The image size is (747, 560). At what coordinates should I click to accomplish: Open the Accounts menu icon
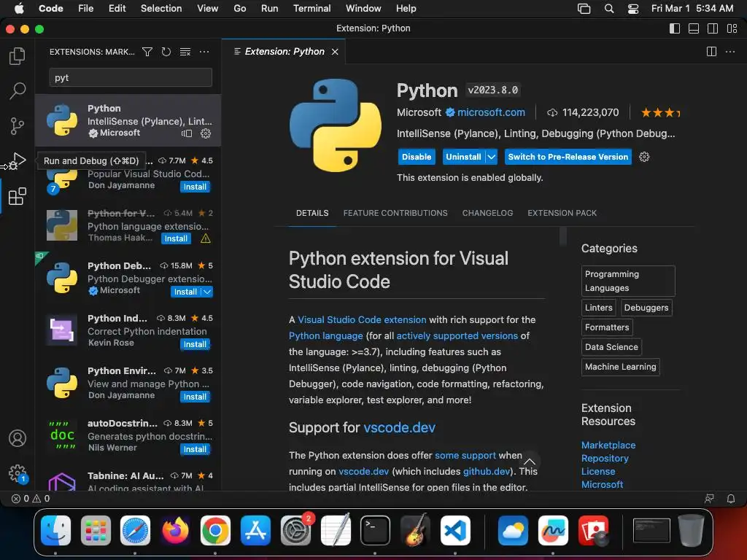click(x=18, y=438)
